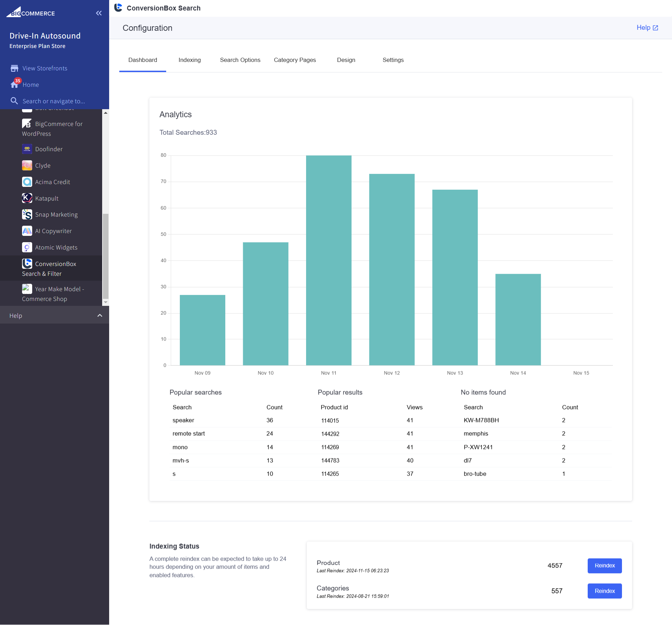Reindex the Categories index
The image size is (672, 625).
(604, 591)
